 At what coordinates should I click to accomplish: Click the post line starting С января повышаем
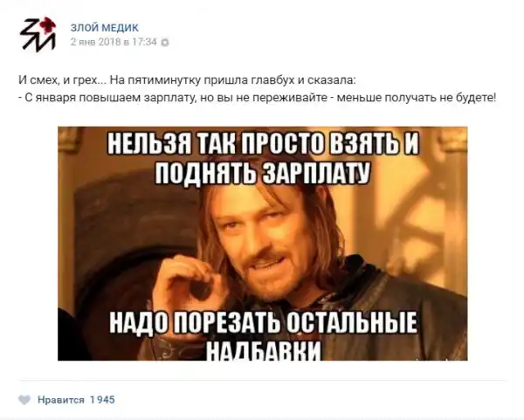[x=258, y=98]
